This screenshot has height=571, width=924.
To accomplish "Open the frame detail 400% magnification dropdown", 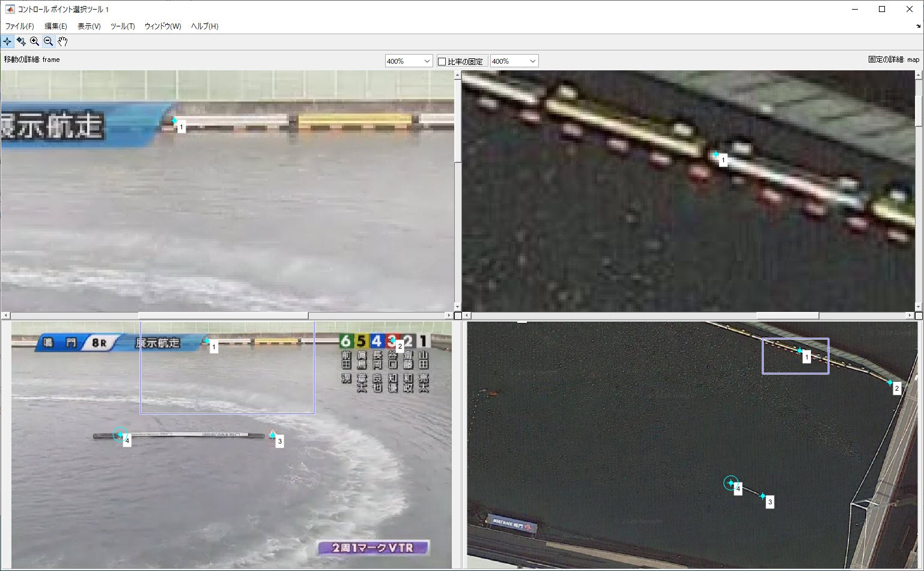I will coord(409,61).
